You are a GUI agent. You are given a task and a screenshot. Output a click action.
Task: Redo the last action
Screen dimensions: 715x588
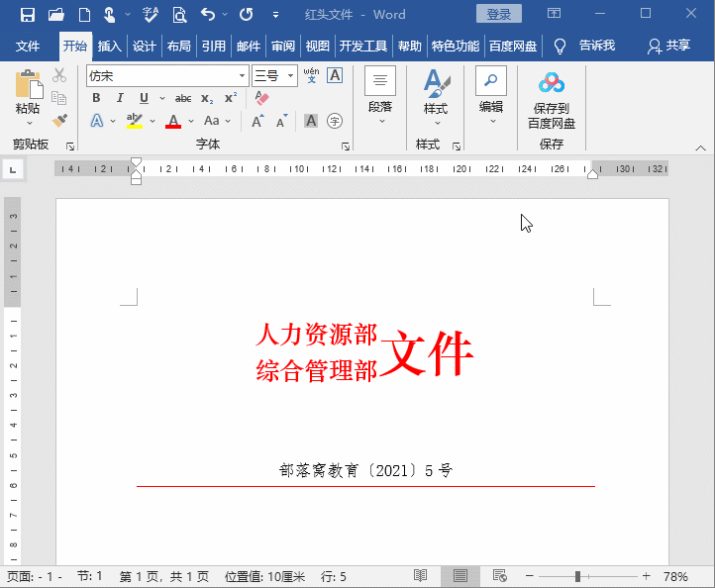(x=247, y=15)
